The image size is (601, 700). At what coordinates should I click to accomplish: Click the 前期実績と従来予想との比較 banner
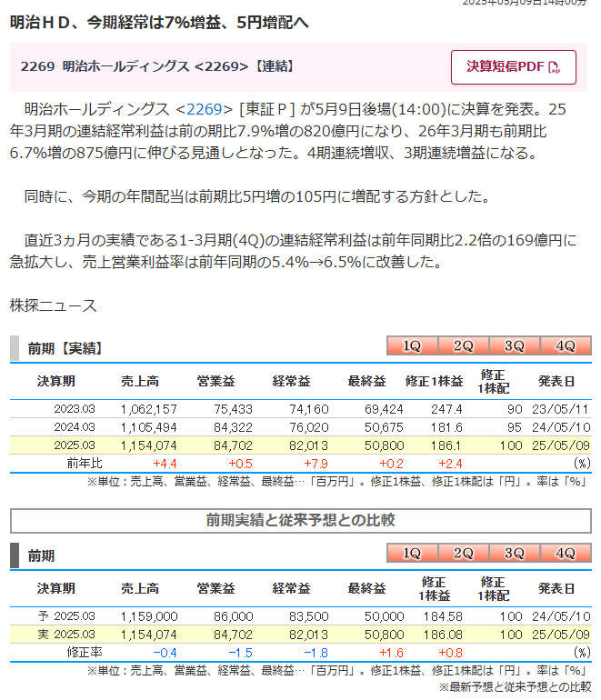[300, 520]
